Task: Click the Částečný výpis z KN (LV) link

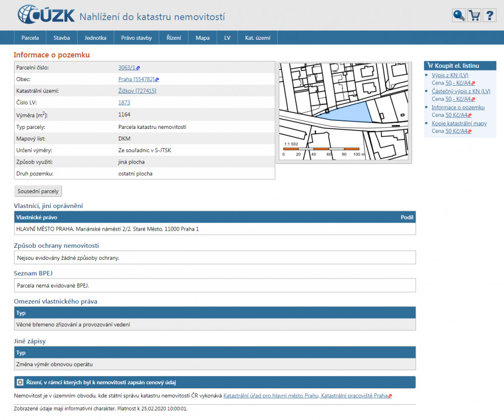Action: [x=461, y=91]
